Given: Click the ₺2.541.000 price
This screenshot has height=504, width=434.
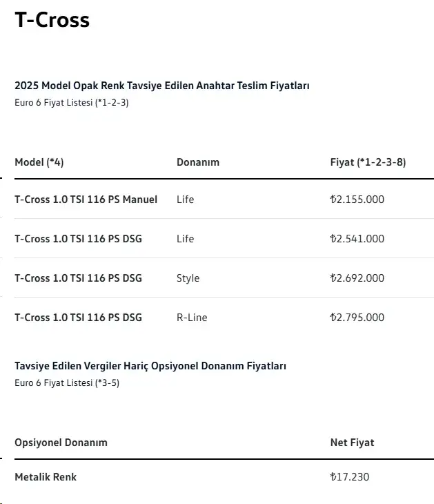Looking at the screenshot, I should (357, 239).
